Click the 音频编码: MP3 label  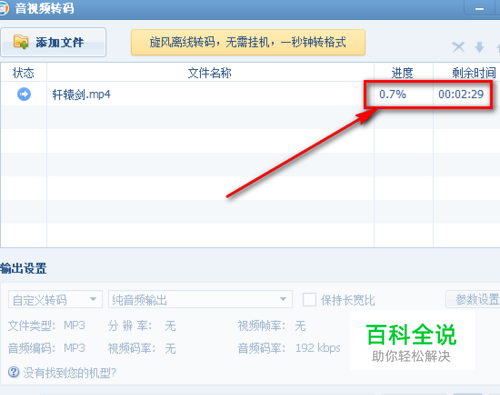[47, 348]
